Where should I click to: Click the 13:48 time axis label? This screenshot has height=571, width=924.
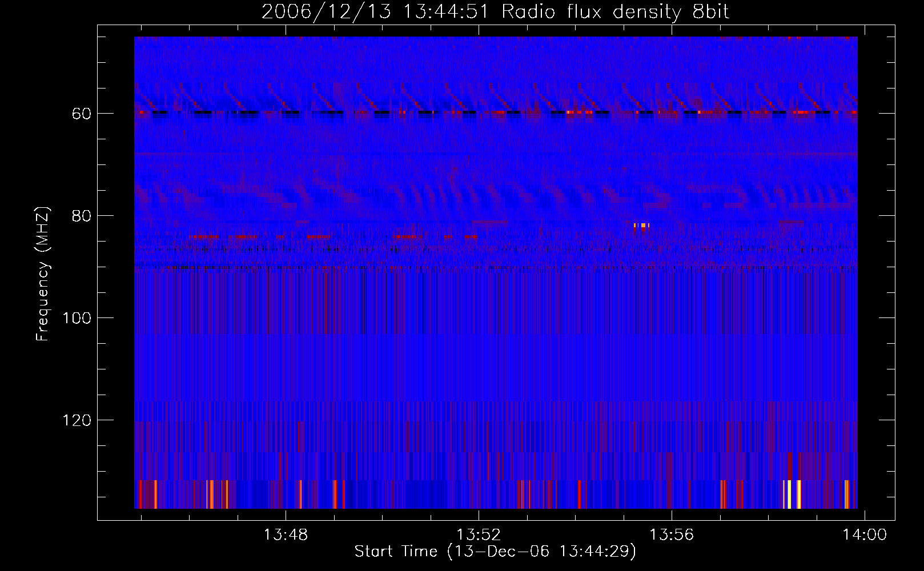point(285,534)
